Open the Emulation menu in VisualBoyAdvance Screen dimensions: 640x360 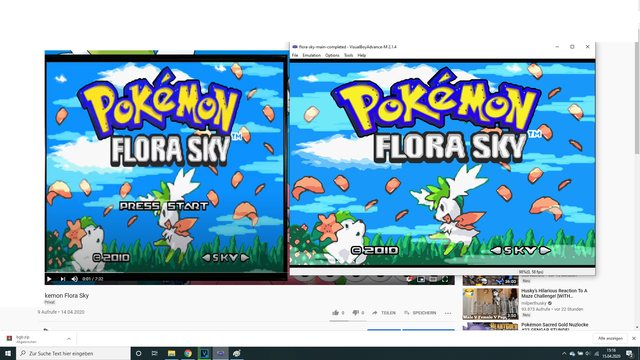click(311, 55)
